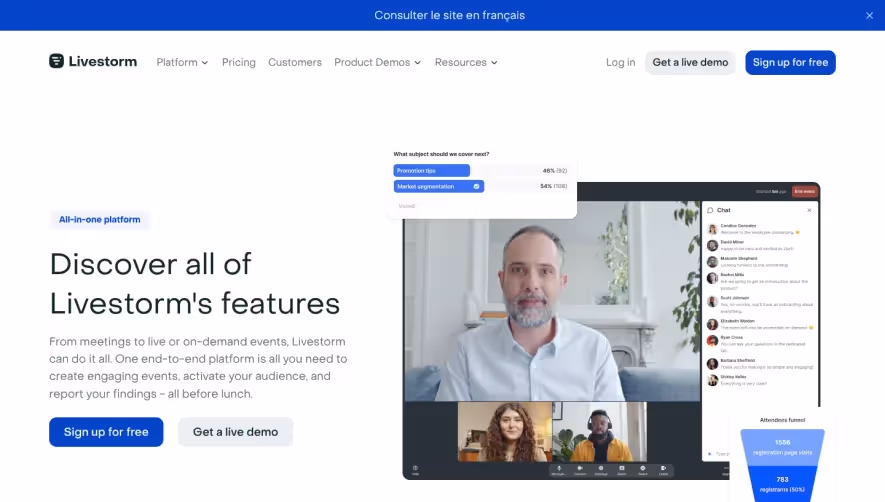Viewport: 885px width, 502px height.
Task: Click the "Discover all of Livestorm's features" heading
Action: [195, 284]
